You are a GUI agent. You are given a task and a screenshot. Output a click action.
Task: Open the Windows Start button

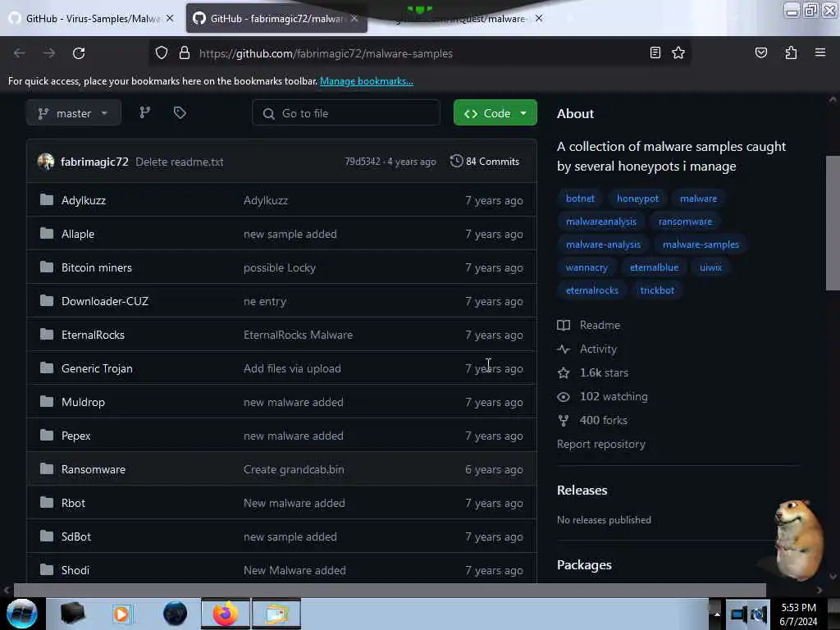coord(22,614)
